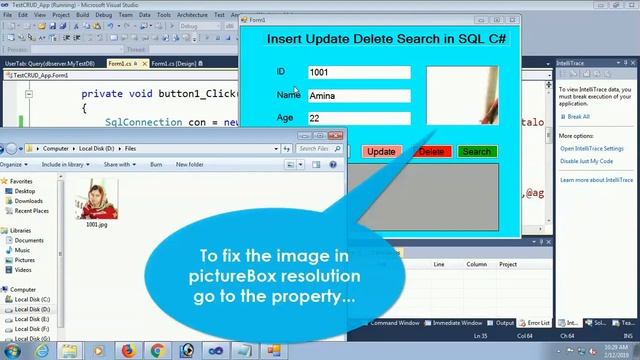Toggle the Explorer preview pane icon

click(x=316, y=164)
